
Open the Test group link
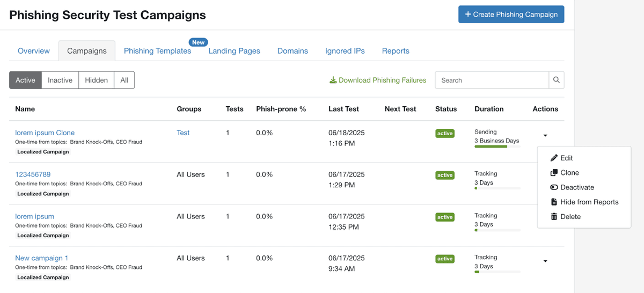(x=183, y=133)
